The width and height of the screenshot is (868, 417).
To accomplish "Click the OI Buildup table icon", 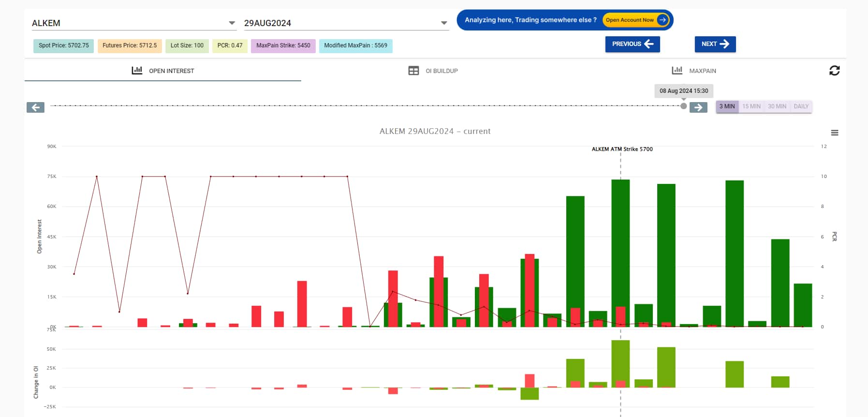I will point(413,71).
